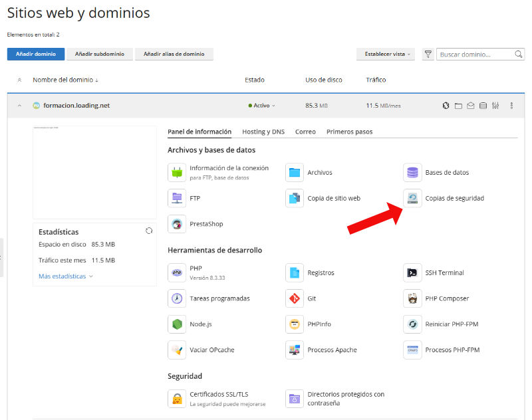Open the formacion.loading.net domain link
The height and width of the screenshot is (420, 532).
pos(76,106)
